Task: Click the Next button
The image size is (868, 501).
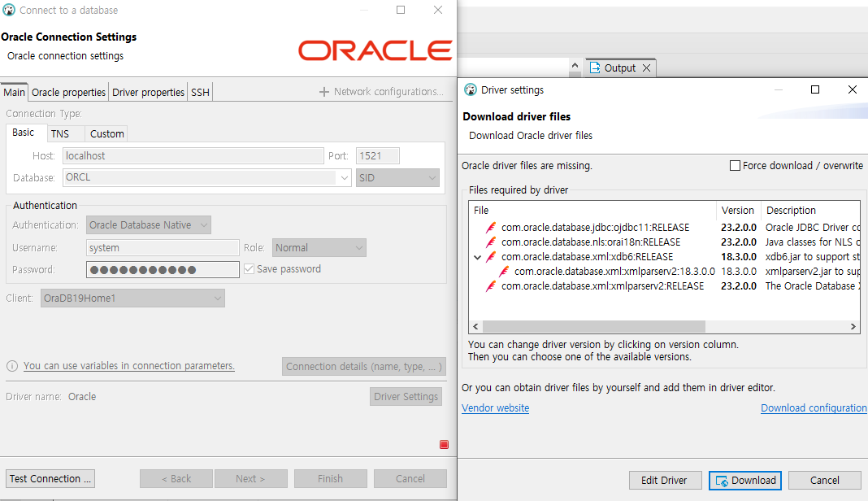Action: 251,479
